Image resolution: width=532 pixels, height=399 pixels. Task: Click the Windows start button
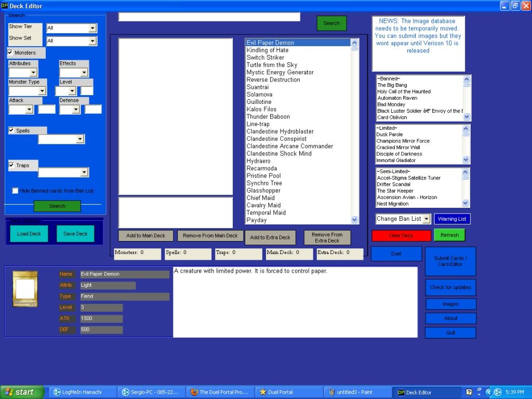click(x=19, y=392)
